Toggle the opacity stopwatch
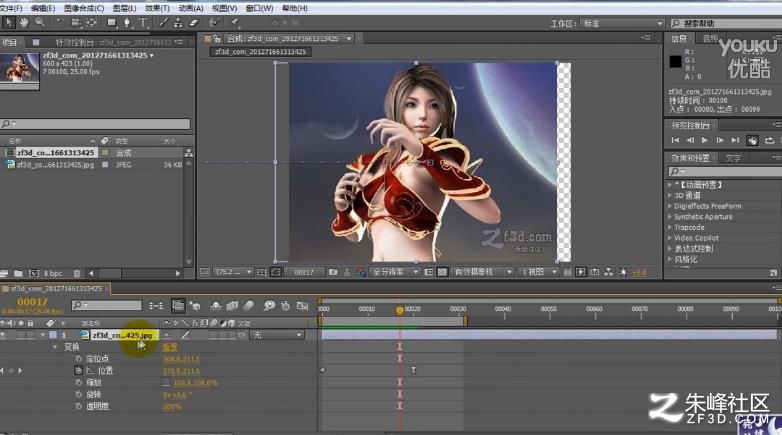Viewport: 782px width, 435px height. coord(78,406)
